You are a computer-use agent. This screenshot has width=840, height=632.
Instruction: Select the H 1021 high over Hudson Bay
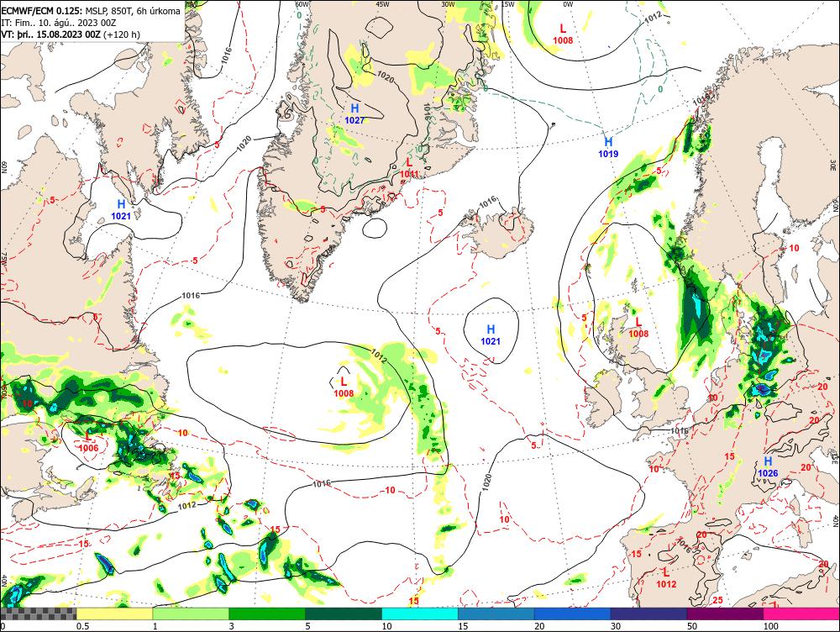tap(121, 209)
